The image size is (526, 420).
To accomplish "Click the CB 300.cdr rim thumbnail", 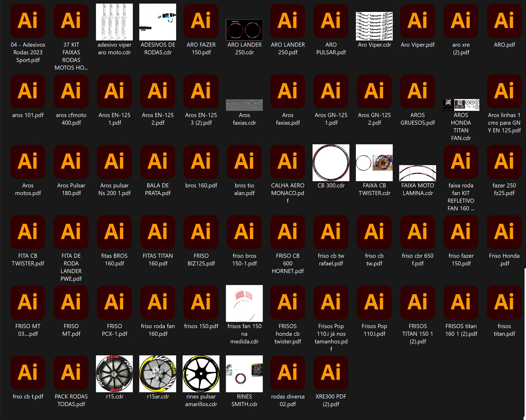I will [331, 163].
